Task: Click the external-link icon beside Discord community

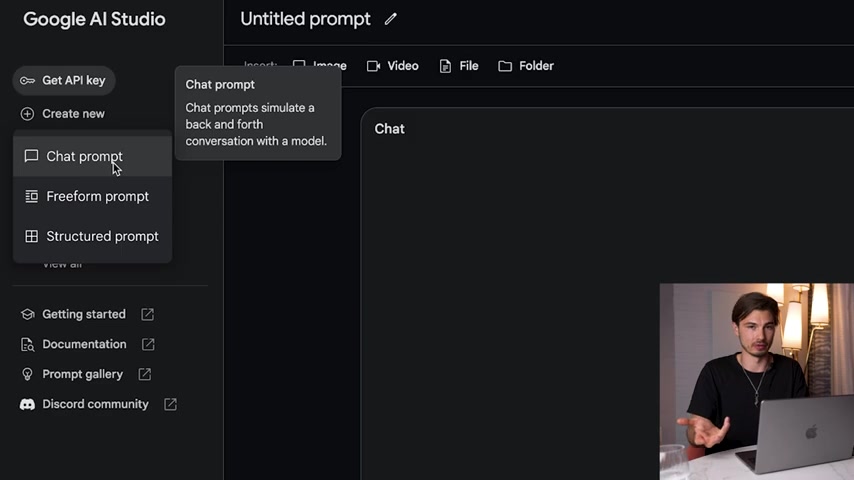Action: click(x=170, y=404)
